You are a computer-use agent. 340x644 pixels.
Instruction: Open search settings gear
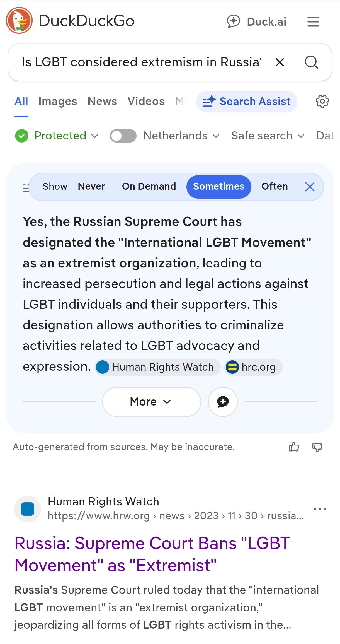(x=322, y=101)
